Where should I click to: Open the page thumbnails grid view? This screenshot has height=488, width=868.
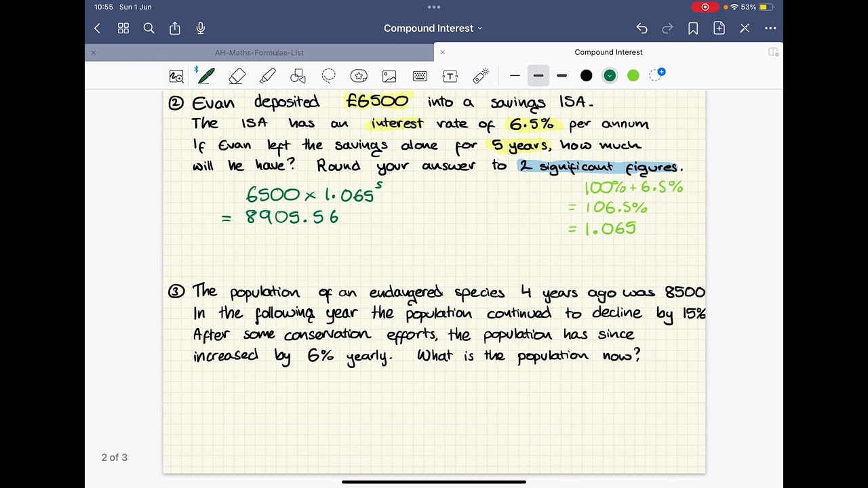pos(123,28)
